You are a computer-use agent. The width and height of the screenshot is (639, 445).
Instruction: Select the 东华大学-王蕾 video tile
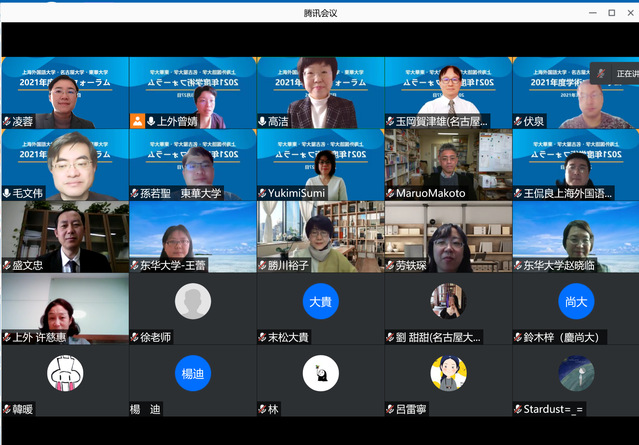tap(192, 237)
